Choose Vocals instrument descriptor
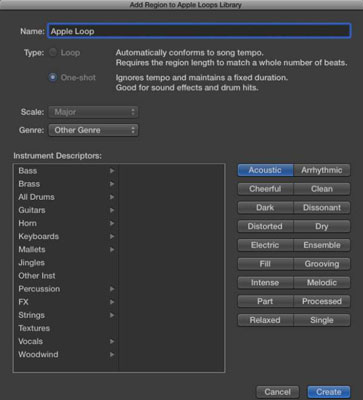 [66, 341]
